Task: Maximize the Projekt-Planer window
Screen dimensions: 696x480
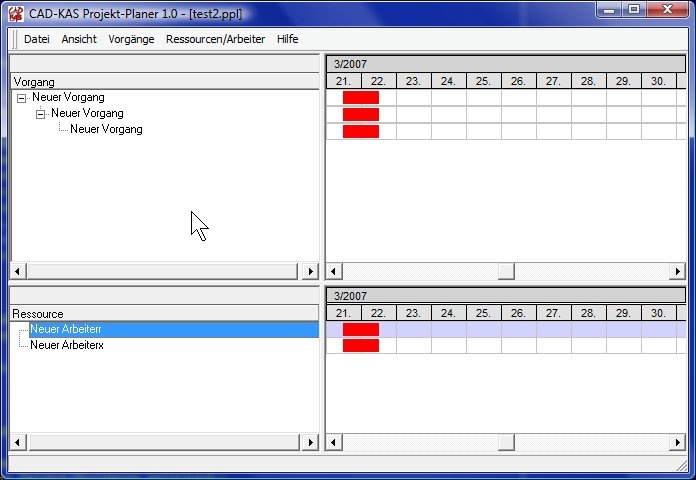Action: [x=634, y=9]
